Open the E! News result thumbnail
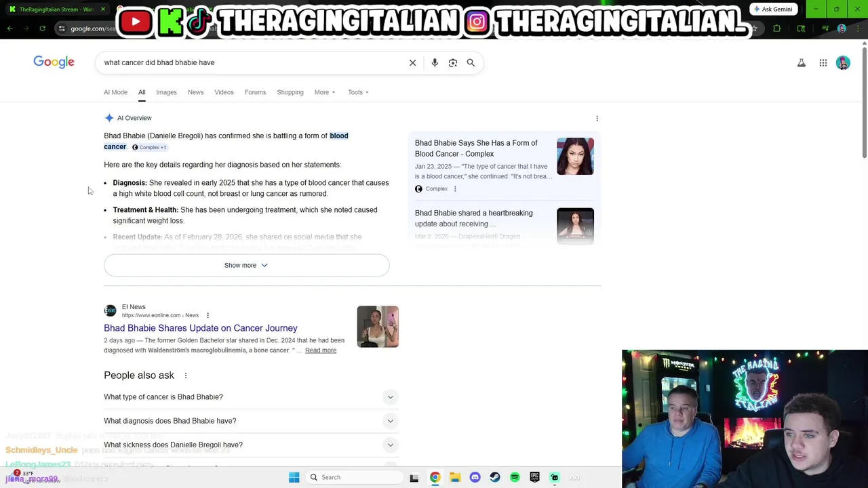This screenshot has width=868, height=488. click(378, 327)
